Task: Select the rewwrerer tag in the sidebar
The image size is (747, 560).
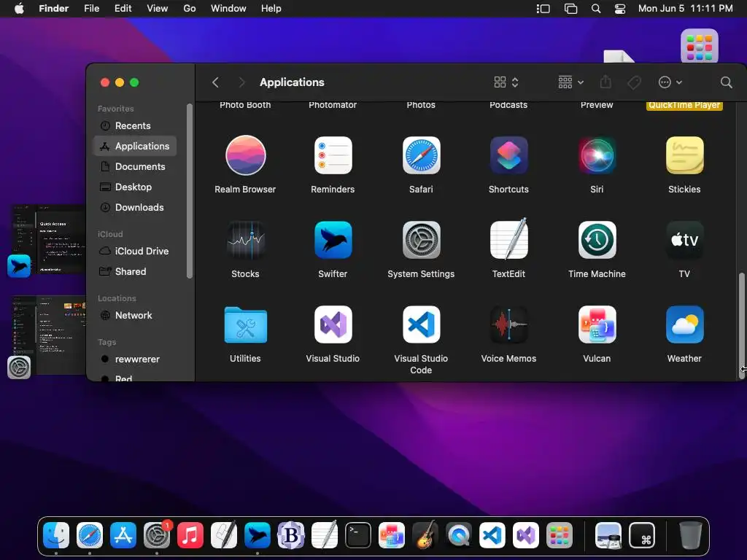Action: [135, 359]
